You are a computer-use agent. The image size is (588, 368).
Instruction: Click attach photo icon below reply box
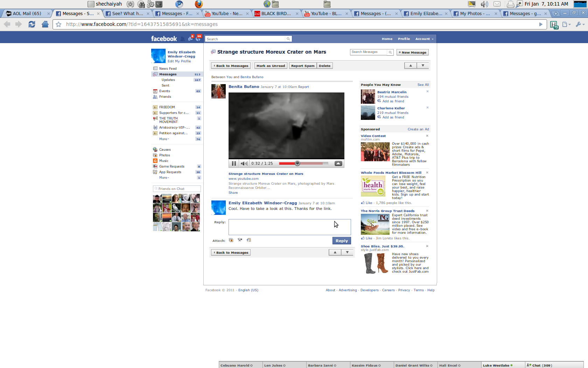coord(231,240)
